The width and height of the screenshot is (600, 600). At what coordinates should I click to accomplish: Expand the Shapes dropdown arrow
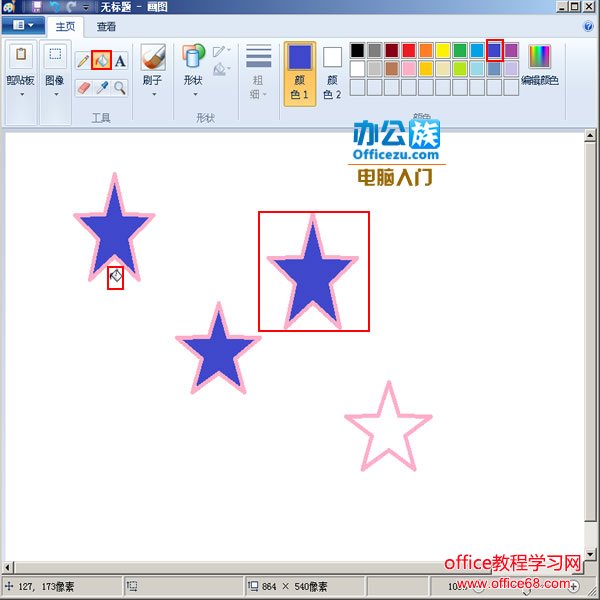pos(195,94)
